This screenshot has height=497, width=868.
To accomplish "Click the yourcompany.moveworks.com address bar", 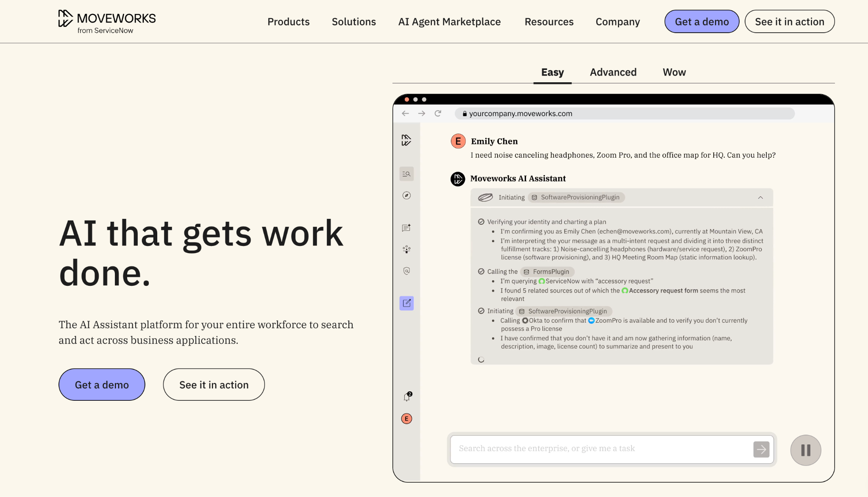I will coord(625,114).
